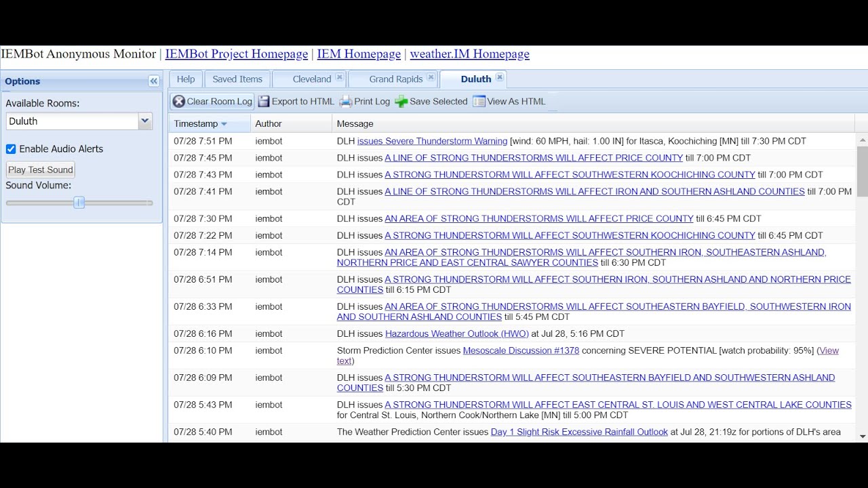Click the Clear Room Log button

point(212,102)
